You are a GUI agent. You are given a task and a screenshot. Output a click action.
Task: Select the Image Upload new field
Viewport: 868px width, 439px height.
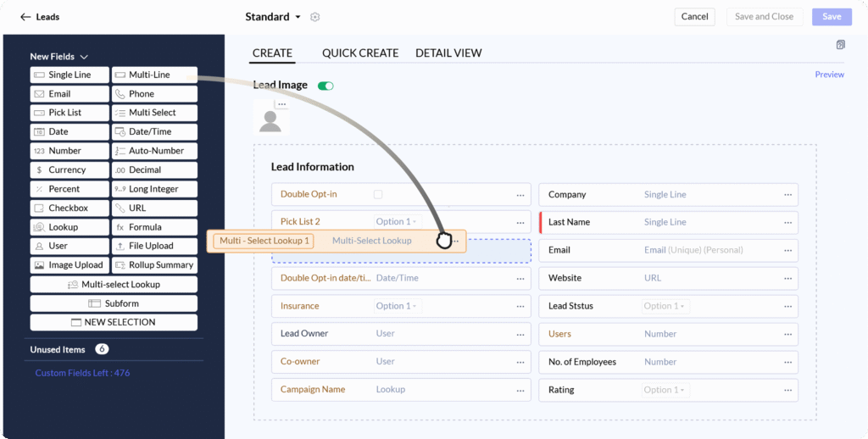(x=70, y=265)
